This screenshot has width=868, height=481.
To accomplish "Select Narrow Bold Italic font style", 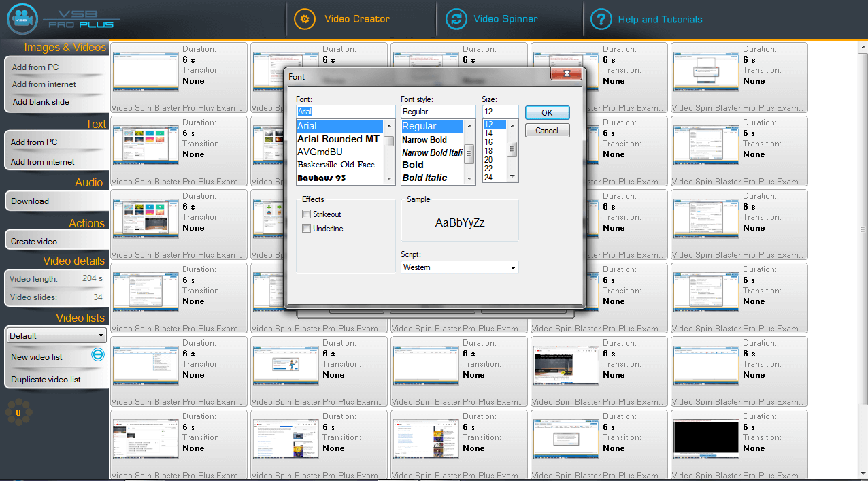I will point(433,152).
